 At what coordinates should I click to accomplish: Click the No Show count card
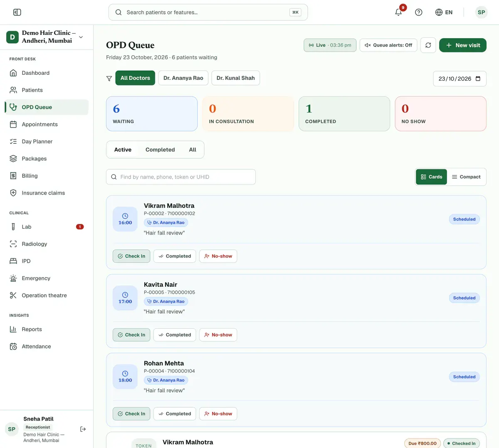(441, 114)
